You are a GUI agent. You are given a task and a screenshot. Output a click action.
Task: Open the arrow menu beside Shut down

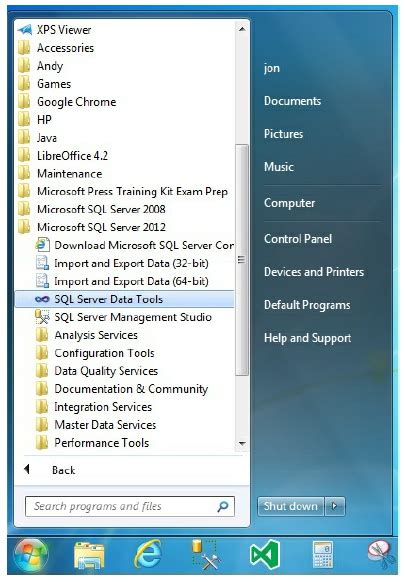coord(335,506)
